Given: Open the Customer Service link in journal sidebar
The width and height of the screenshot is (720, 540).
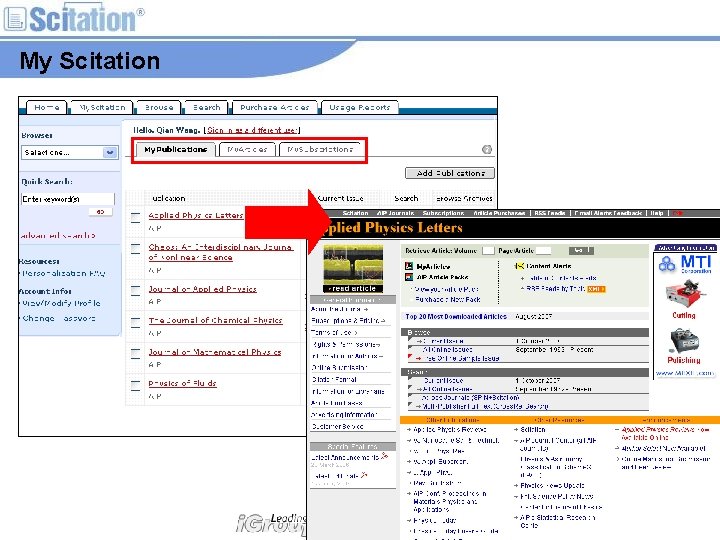Looking at the screenshot, I should (338, 427).
